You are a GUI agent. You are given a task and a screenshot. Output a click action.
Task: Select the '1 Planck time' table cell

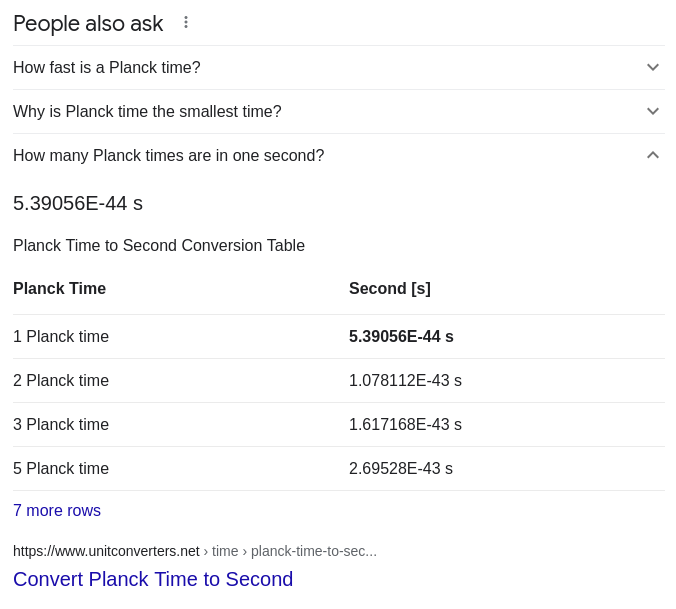[x=61, y=337]
